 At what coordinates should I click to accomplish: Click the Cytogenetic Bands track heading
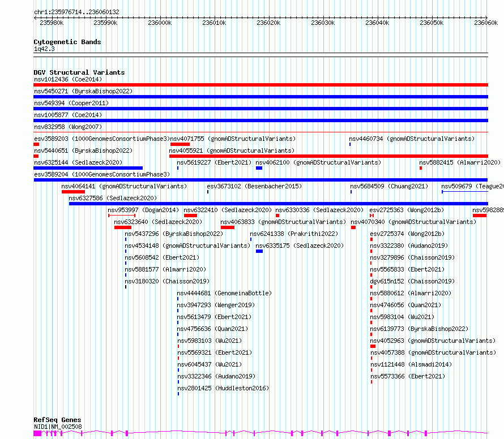(67, 42)
